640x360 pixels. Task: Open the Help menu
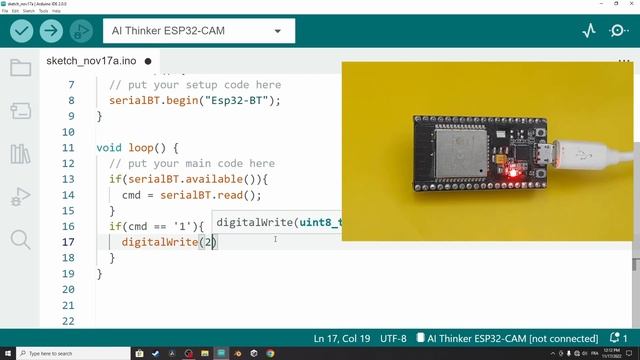tap(56, 11)
